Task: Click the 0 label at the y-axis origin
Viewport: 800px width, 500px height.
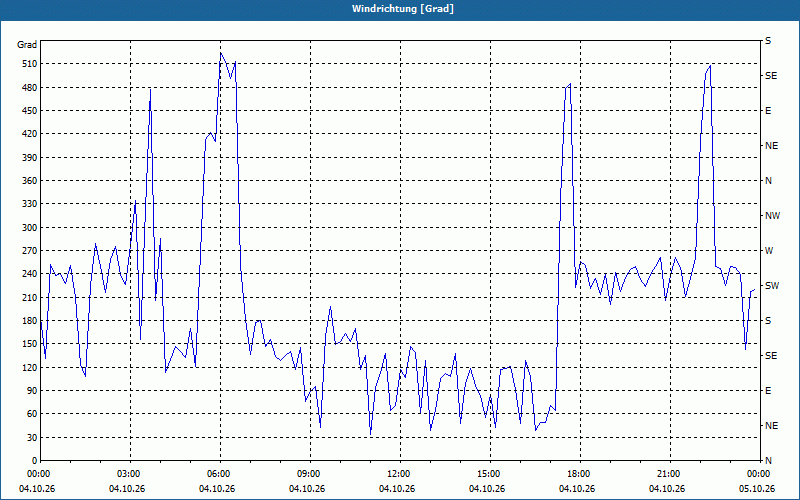Action: tap(34, 461)
